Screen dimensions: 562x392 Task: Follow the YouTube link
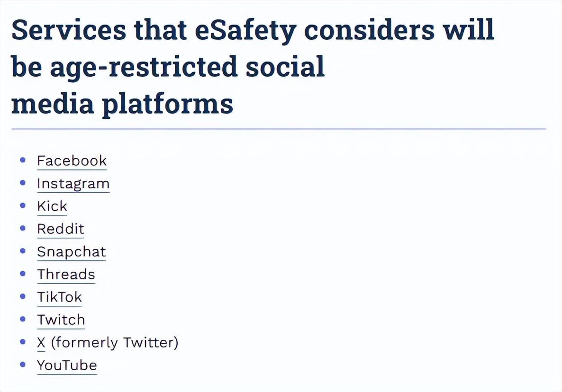pos(67,365)
